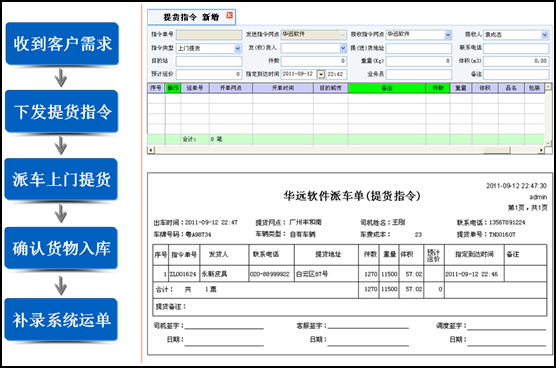The width and height of the screenshot is (556, 368).
Task: Click the 提(送)货地址 input field
Action: (x=419, y=48)
